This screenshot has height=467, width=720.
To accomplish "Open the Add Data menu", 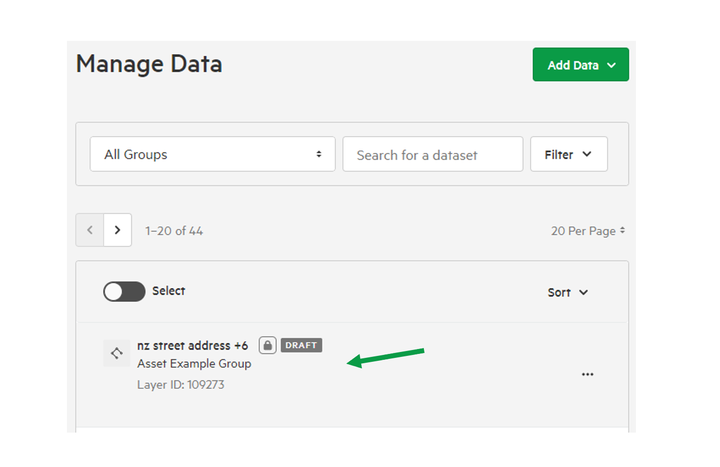I will click(x=580, y=65).
